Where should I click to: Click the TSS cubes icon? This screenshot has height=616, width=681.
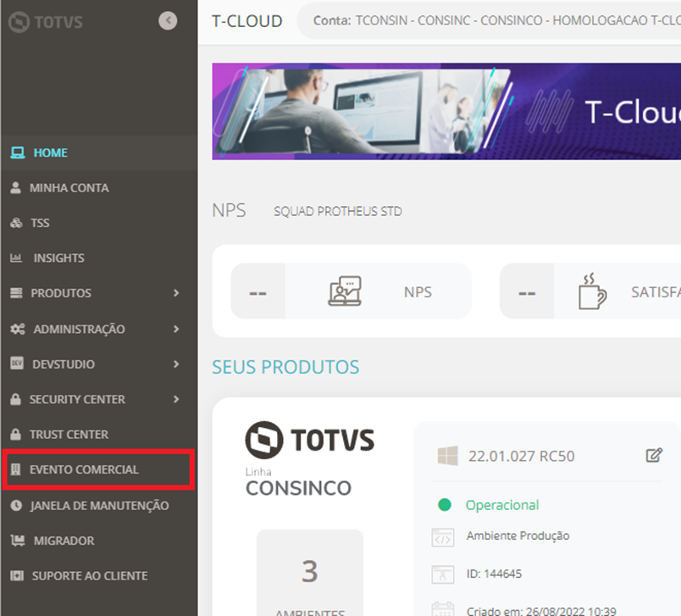[16, 223]
